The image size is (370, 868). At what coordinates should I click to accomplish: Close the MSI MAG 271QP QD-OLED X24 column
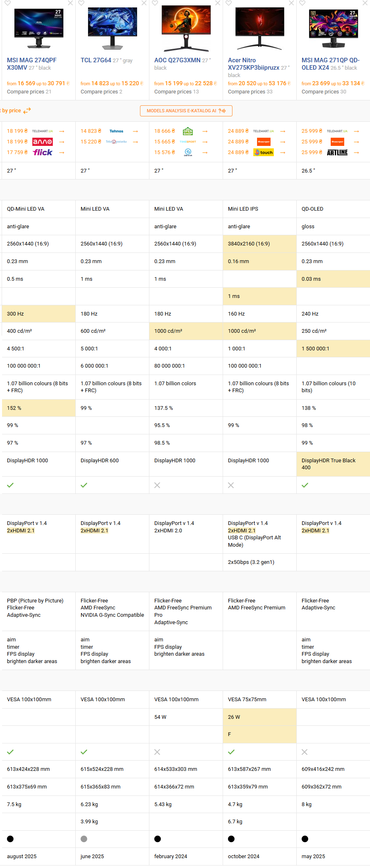click(365, 3)
